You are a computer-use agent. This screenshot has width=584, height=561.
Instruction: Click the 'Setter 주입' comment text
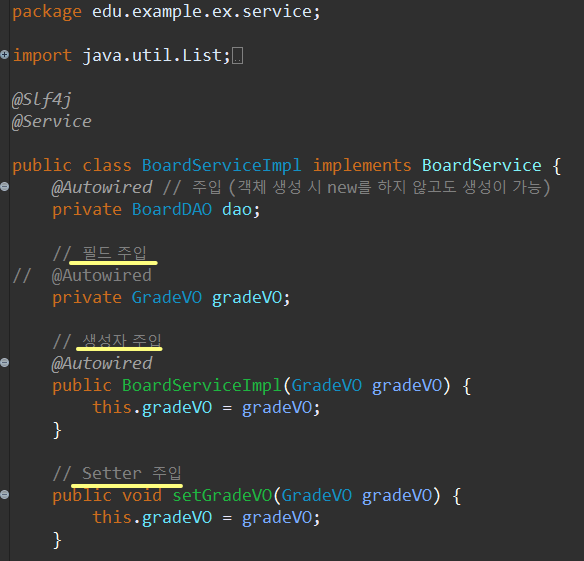[131, 473]
